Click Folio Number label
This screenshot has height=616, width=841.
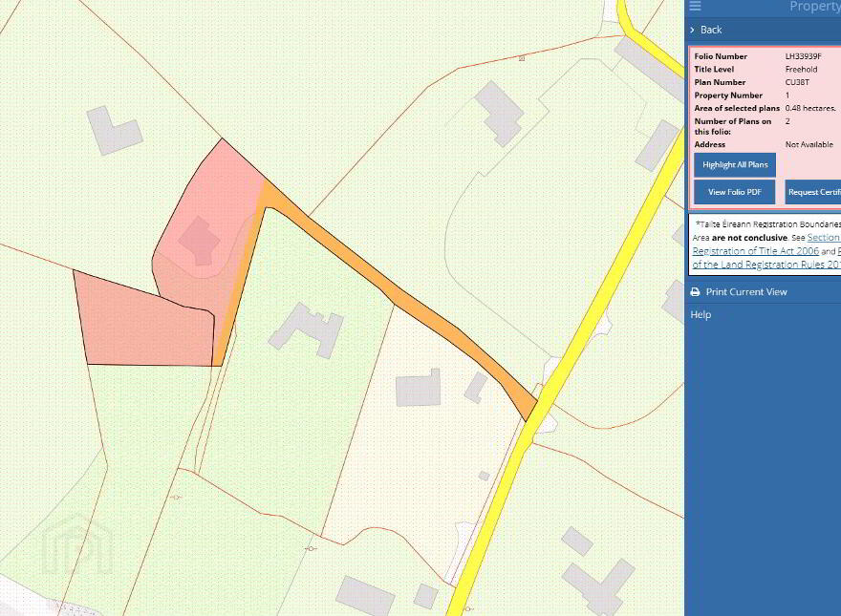[721, 56]
